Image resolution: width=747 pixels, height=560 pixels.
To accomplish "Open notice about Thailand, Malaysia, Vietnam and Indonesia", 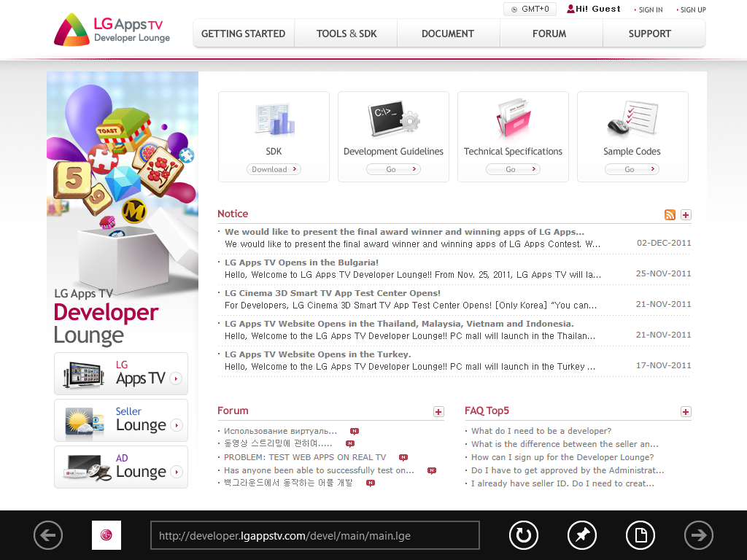I will (399, 324).
